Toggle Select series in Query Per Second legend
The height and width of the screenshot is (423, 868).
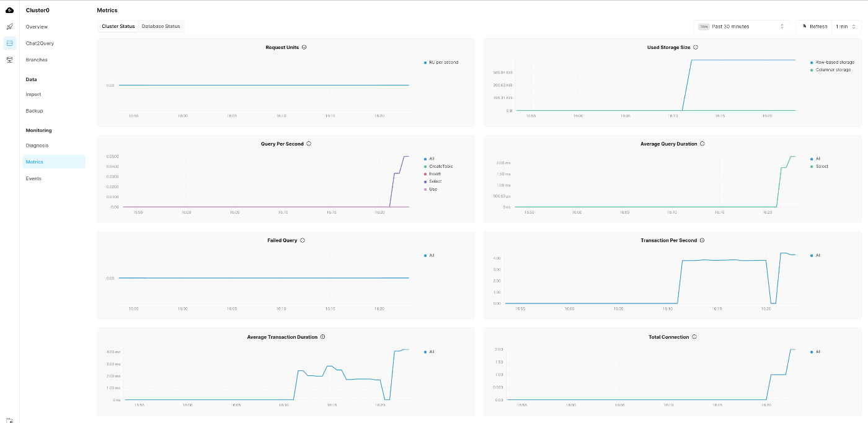pyautogui.click(x=433, y=181)
